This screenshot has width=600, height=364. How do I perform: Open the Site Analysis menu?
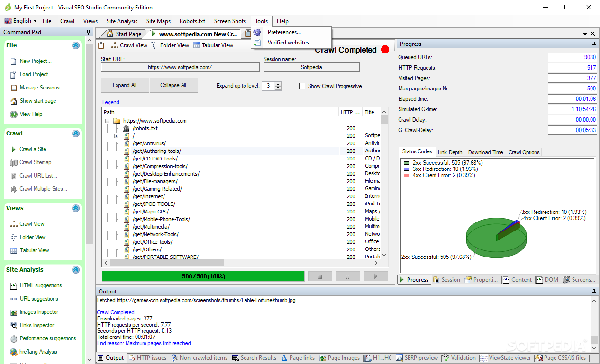pos(122,21)
